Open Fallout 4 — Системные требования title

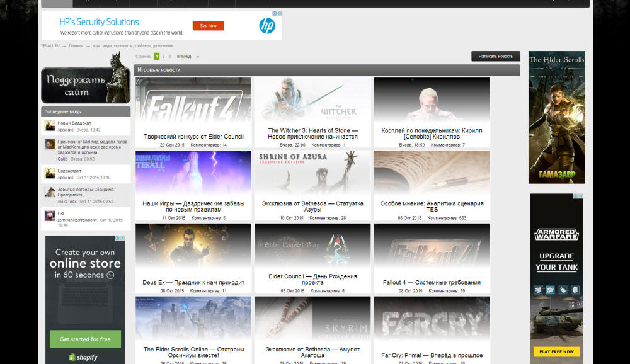pos(432,282)
